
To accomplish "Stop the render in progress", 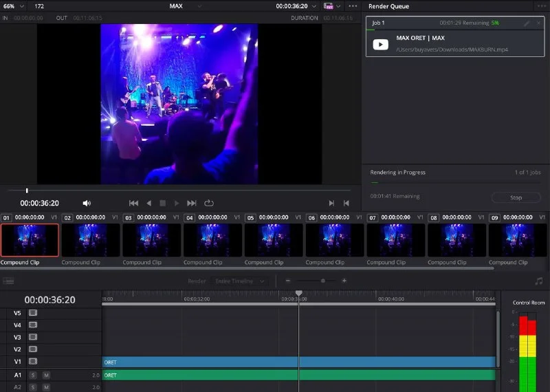I will pyautogui.click(x=516, y=197).
